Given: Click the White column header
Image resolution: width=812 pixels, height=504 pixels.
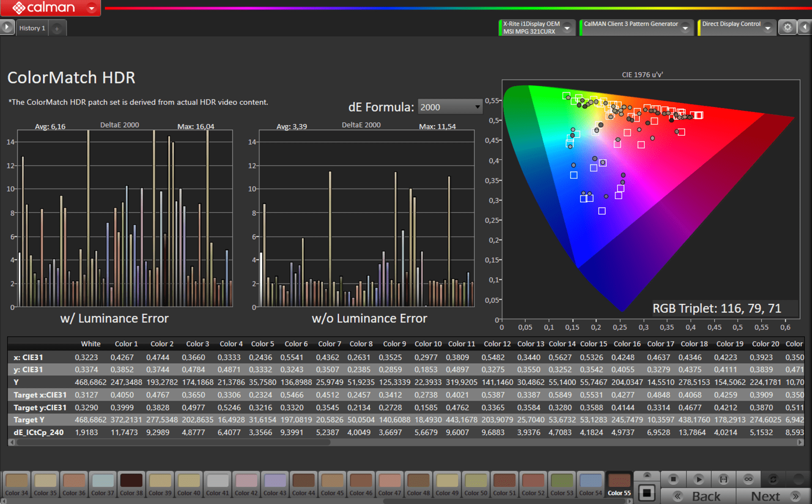Looking at the screenshot, I should point(91,344).
